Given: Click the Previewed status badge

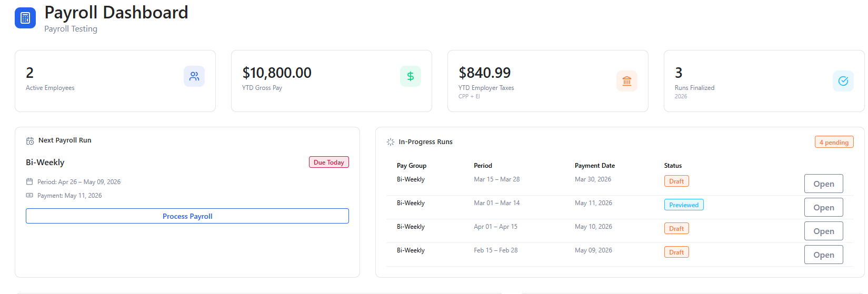Looking at the screenshot, I should tap(684, 205).
